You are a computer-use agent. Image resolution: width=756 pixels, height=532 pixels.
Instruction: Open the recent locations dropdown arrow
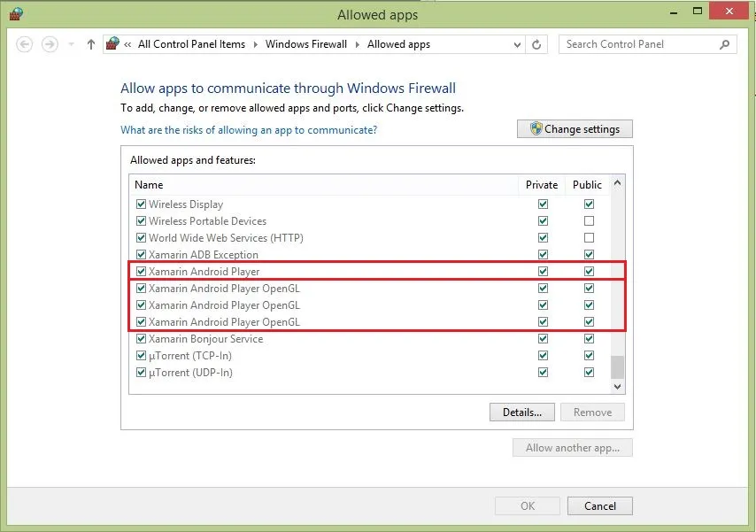click(x=72, y=44)
